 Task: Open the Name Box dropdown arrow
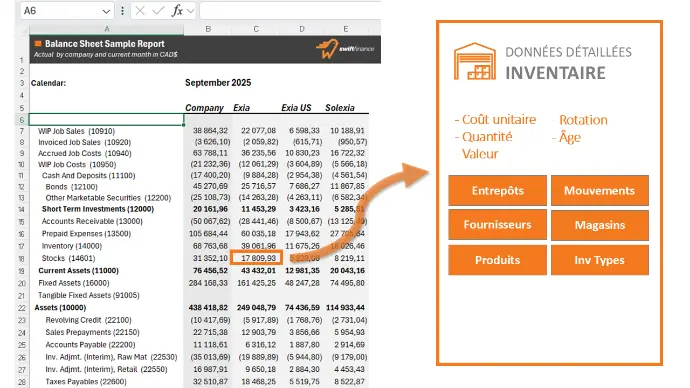106,11
